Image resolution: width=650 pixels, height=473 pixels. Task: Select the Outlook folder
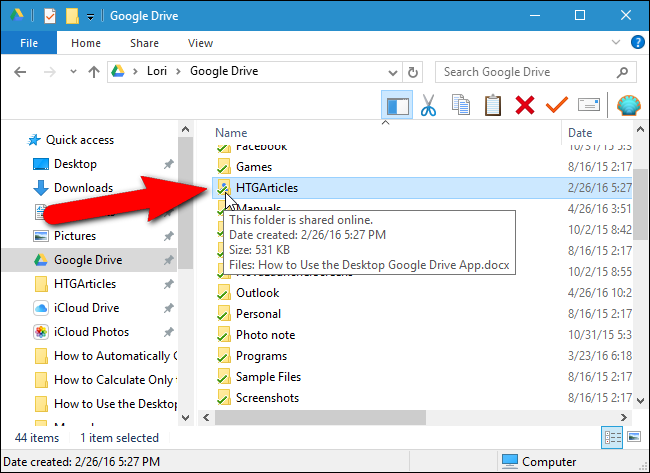coord(257,293)
